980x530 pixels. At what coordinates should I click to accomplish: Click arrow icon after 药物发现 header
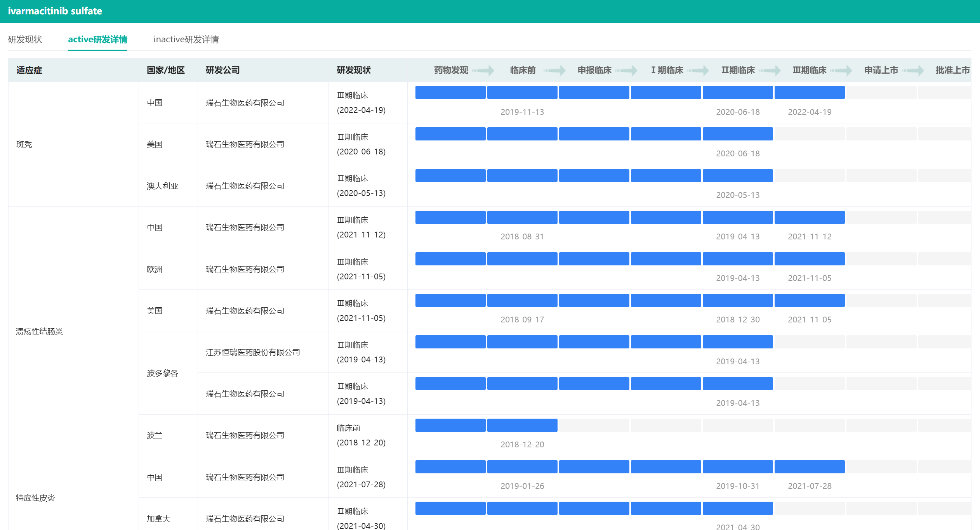pos(484,70)
